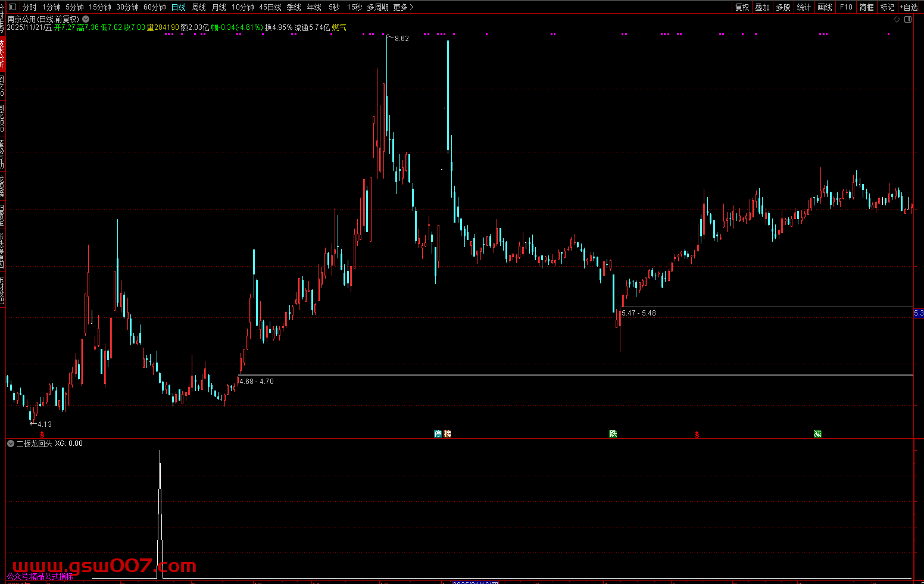Open the 画线 drawing tools
Screen dimensions: 924x584
coord(825,7)
